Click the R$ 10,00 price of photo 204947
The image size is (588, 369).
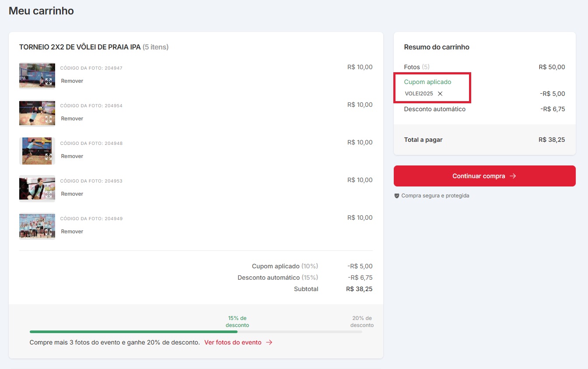click(x=360, y=67)
